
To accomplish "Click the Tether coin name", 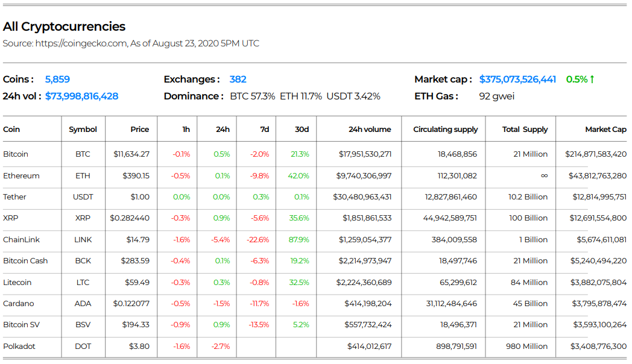I will tap(14, 197).
